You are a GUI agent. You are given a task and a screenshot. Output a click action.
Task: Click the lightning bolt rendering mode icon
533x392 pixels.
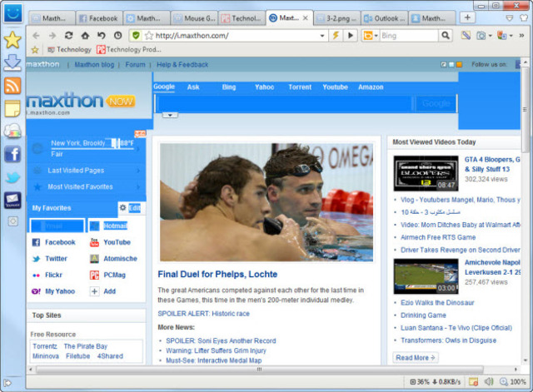[336, 35]
